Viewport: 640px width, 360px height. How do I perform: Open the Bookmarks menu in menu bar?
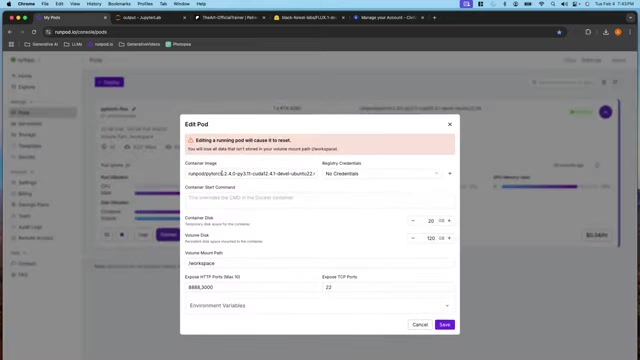tap(119, 4)
